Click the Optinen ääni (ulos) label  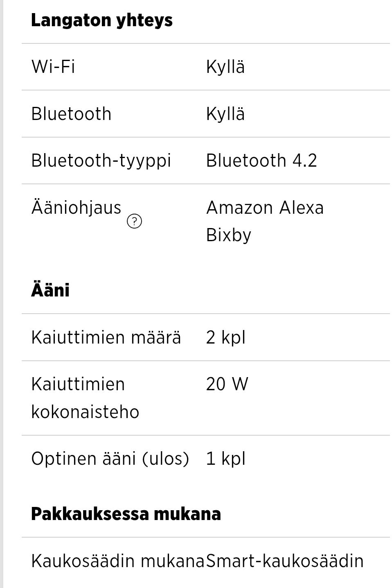point(110,459)
